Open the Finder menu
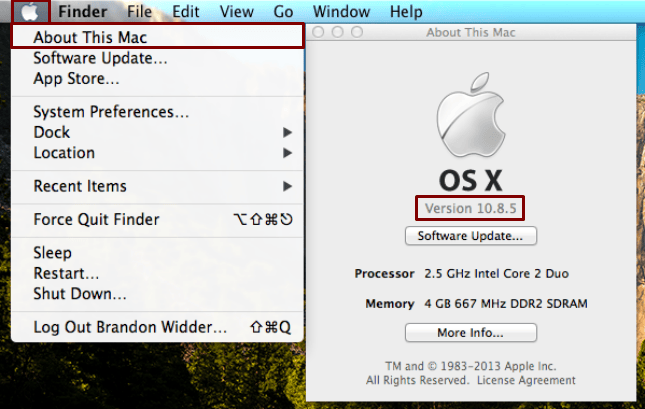Viewport: 645px width, 409px height. (83, 12)
